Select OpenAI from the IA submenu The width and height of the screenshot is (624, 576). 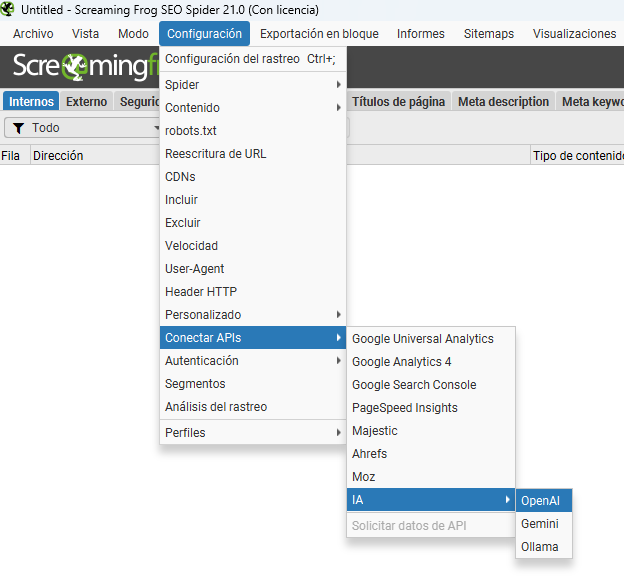(x=544, y=501)
